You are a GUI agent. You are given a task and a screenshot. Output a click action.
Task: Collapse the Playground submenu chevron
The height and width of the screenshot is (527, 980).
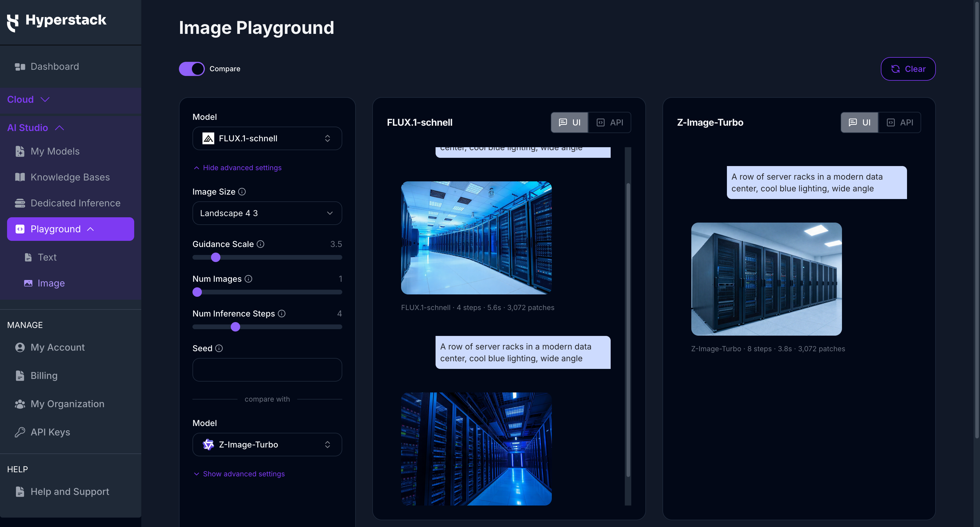pyautogui.click(x=90, y=229)
